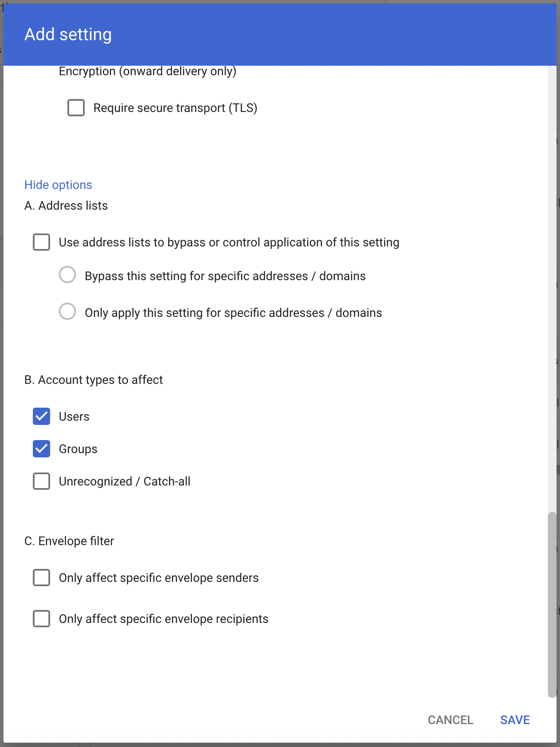The width and height of the screenshot is (560, 747).
Task: Uncheck the Users account type
Action: (x=41, y=416)
